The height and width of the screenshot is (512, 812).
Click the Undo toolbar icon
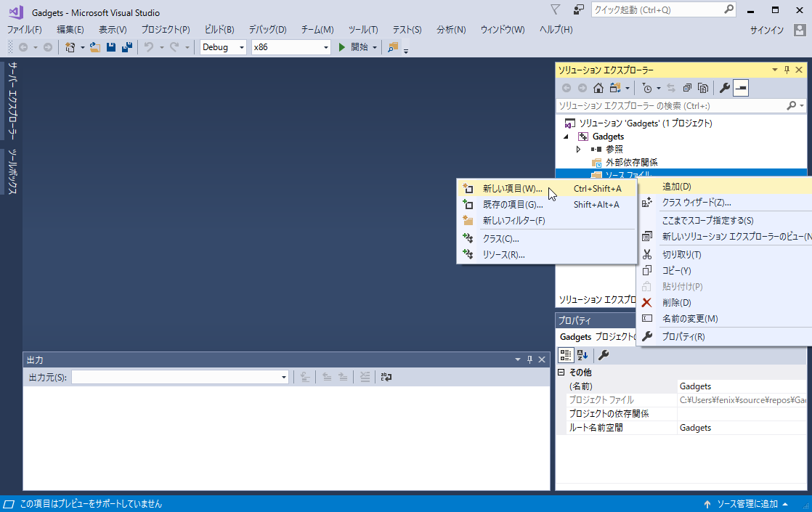coord(149,47)
